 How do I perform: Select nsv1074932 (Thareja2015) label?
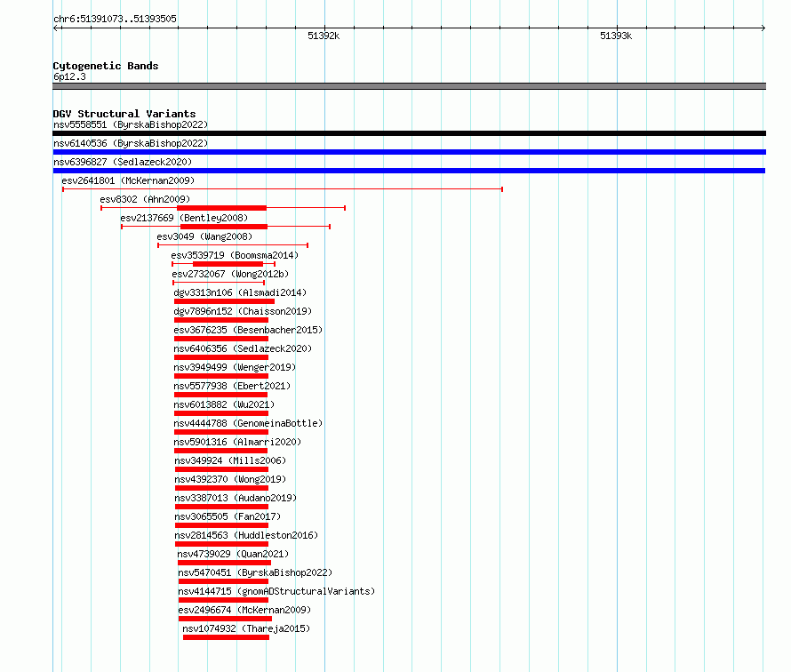coord(246,628)
